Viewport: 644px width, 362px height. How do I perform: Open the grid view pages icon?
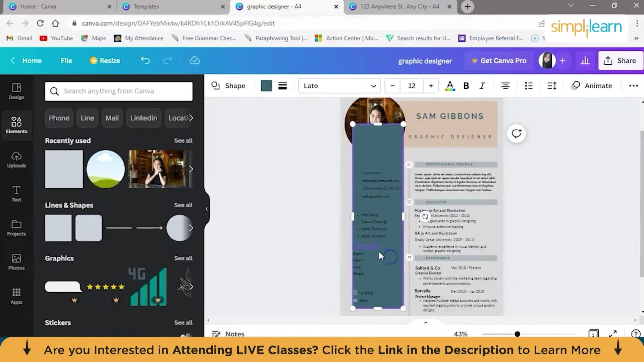coord(593,334)
